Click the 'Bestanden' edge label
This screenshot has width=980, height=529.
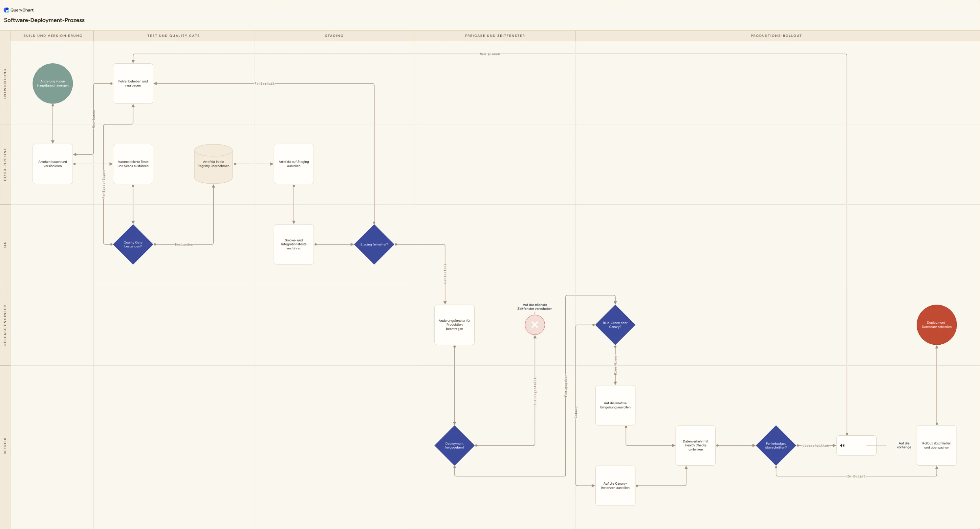point(184,244)
